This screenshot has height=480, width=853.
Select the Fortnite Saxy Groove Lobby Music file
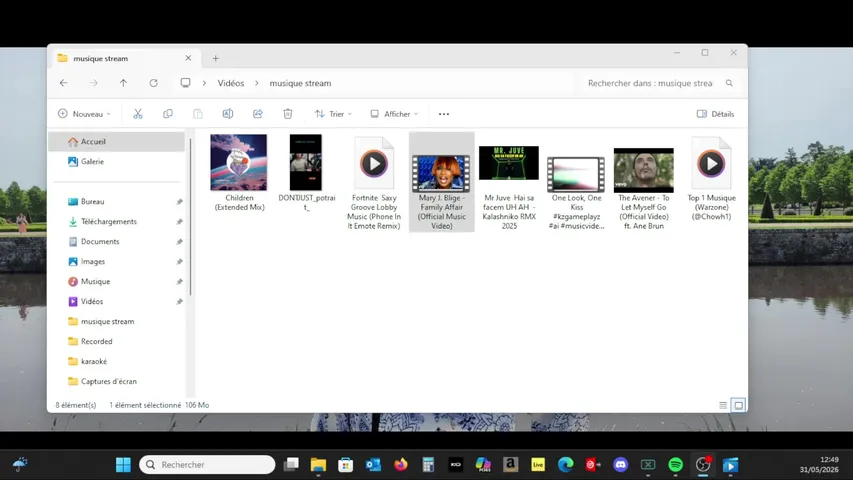tap(374, 182)
